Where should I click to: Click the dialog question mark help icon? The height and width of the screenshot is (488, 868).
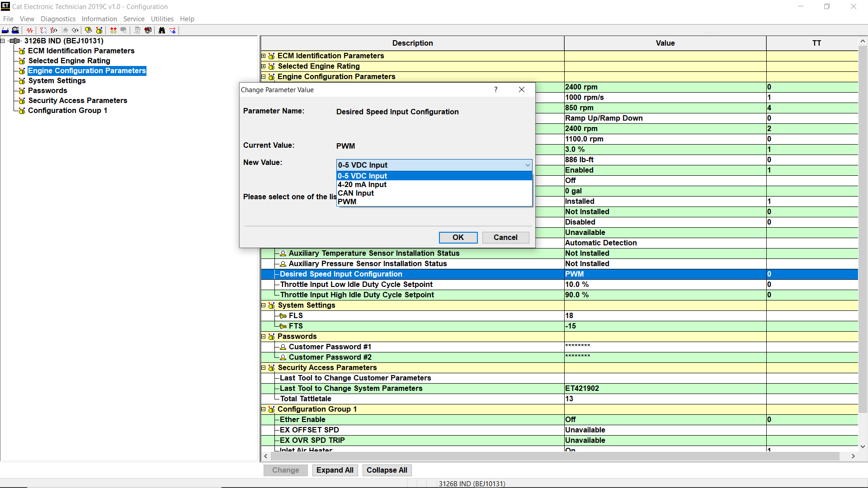495,89
